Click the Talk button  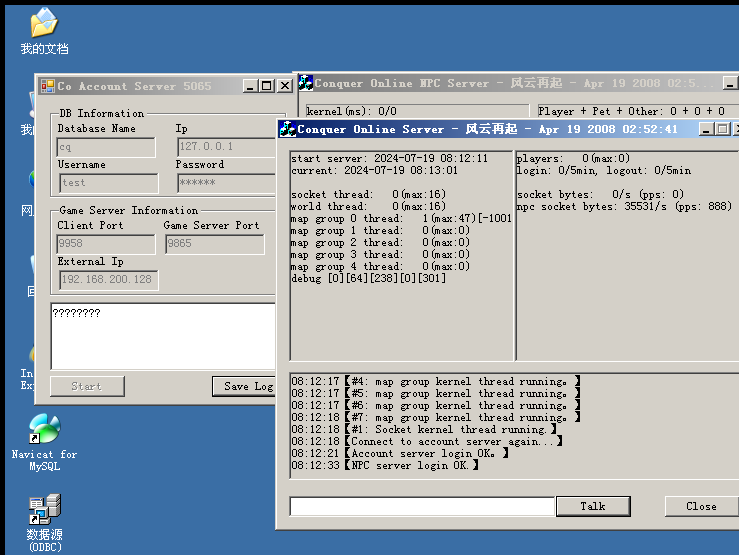pyautogui.click(x=593, y=506)
